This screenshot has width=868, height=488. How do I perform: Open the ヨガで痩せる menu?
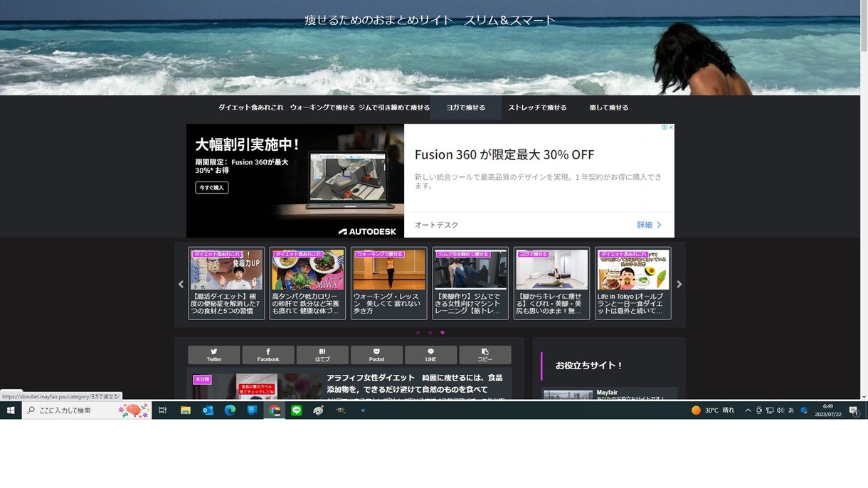click(x=465, y=107)
